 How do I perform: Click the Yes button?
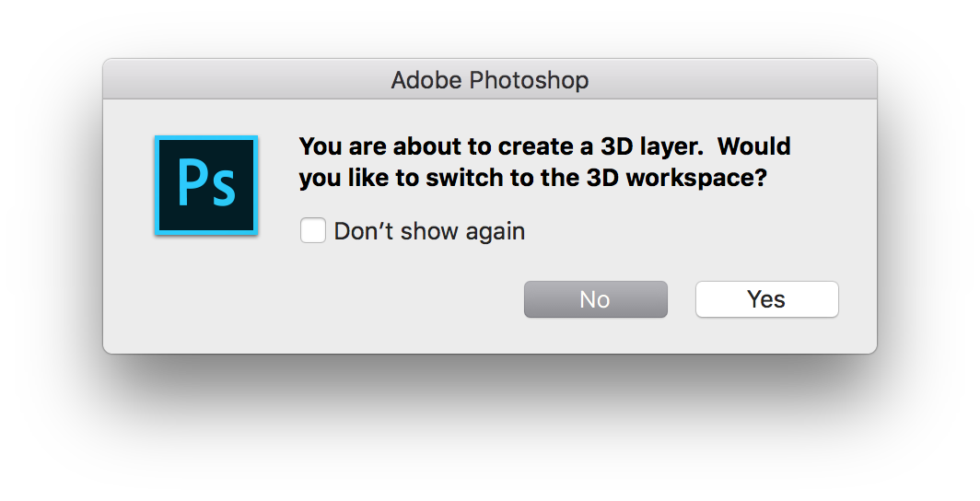pos(767,299)
